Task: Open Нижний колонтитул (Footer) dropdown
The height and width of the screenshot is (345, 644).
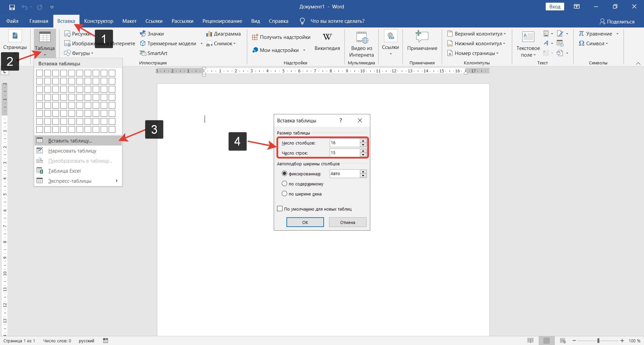Action: pos(476,43)
